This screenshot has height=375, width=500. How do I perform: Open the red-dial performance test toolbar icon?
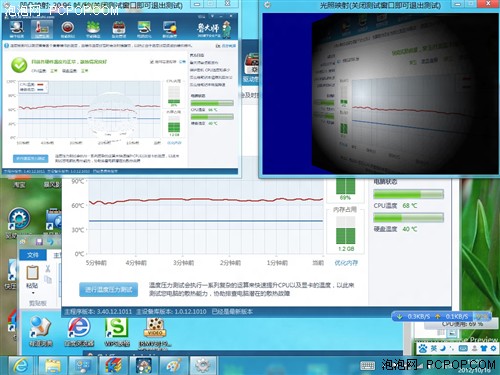click(67, 29)
